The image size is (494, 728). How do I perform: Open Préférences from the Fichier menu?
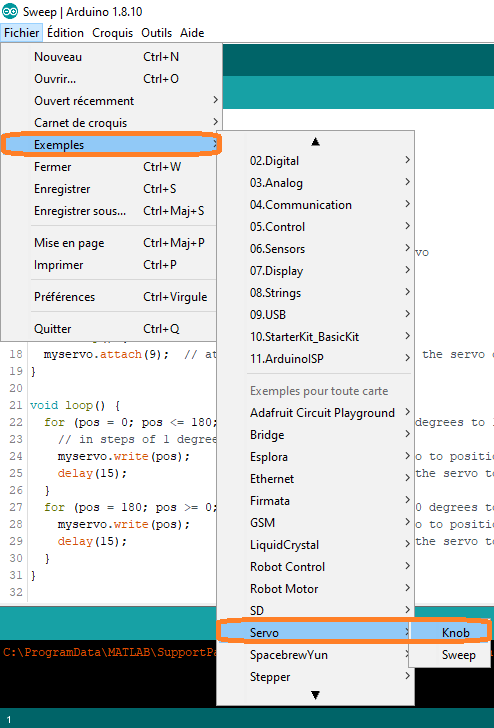pos(111,297)
